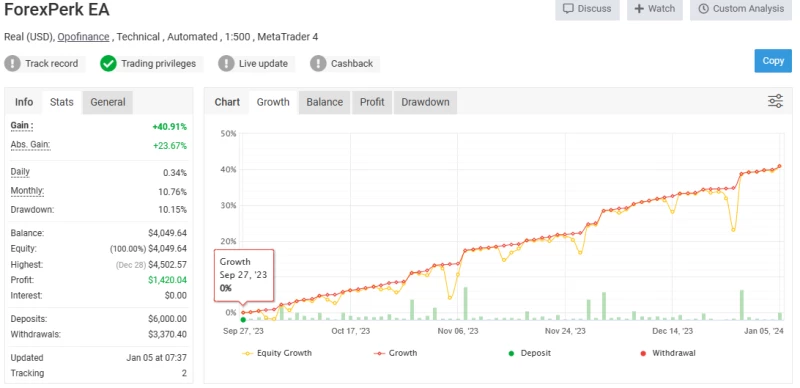800x388 pixels.
Task: Click the green deposit marker on chart
Action: (243, 320)
